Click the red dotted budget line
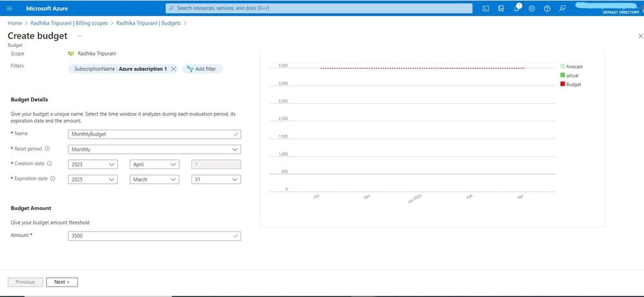 click(422, 68)
